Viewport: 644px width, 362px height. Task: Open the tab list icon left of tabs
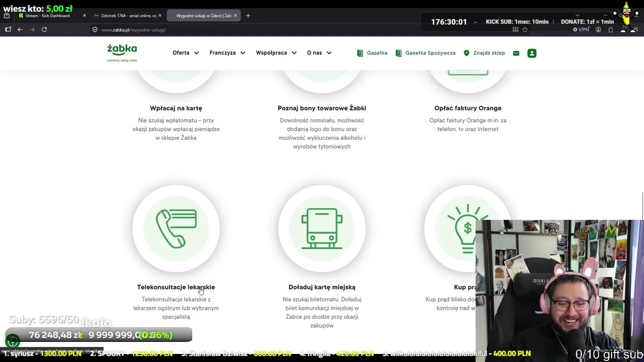point(7,16)
